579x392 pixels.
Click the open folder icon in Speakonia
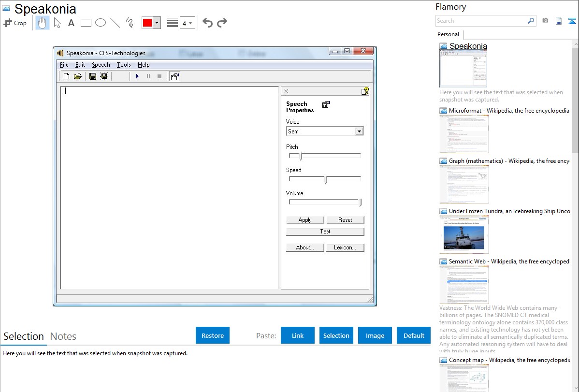tap(77, 76)
